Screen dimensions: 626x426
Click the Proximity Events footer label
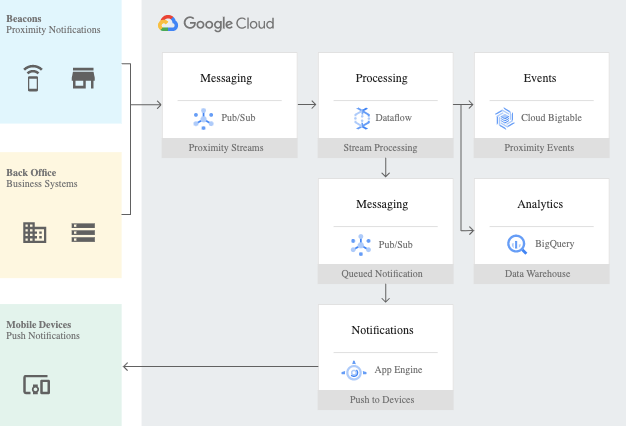tap(539, 148)
